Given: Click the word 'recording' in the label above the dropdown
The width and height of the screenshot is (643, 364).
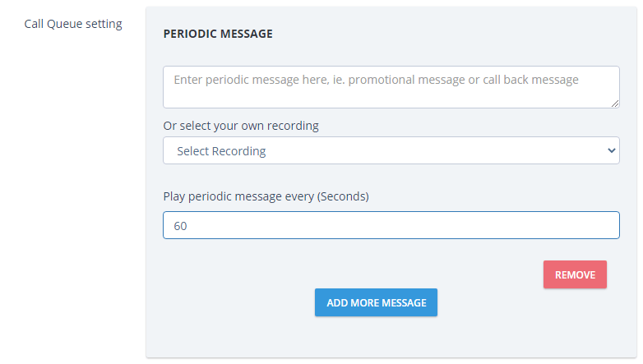Looking at the screenshot, I should click(x=291, y=126).
